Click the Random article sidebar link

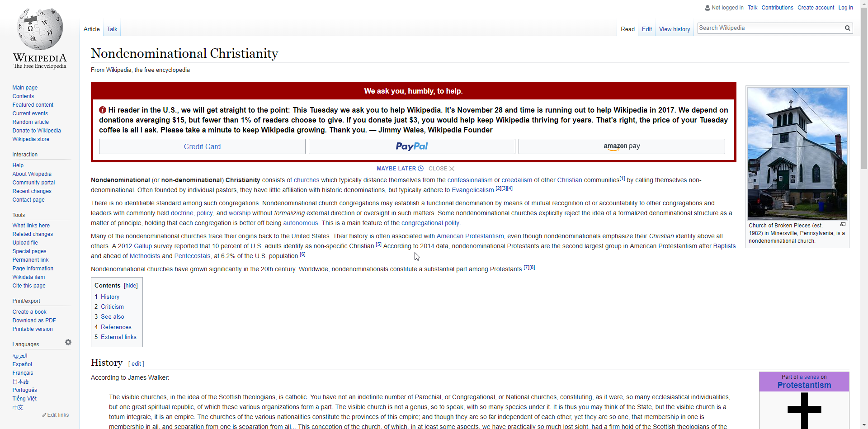pyautogui.click(x=31, y=122)
